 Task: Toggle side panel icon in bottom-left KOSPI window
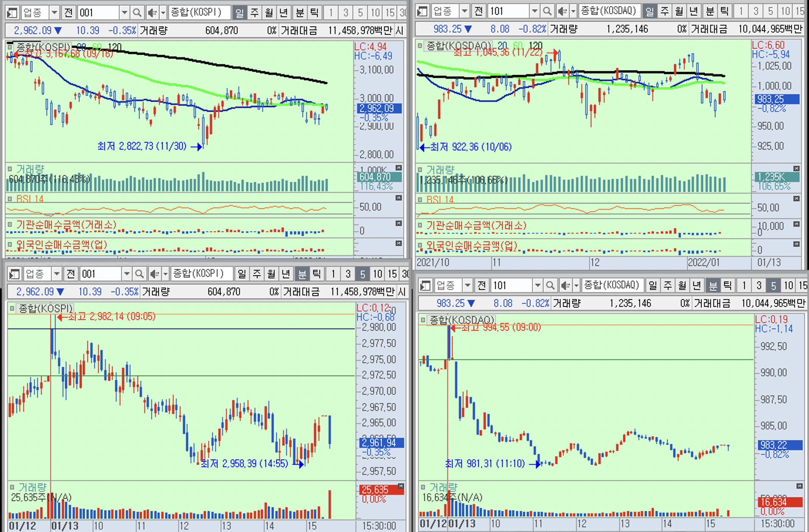(x=14, y=274)
